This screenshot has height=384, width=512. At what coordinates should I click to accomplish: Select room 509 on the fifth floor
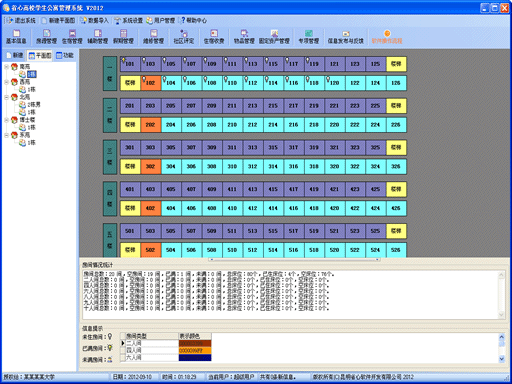[212, 231]
